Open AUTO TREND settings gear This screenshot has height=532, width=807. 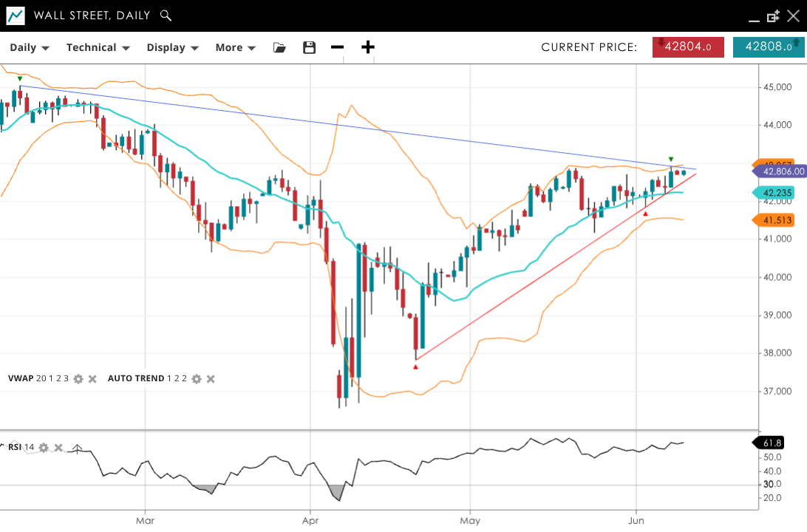197,379
